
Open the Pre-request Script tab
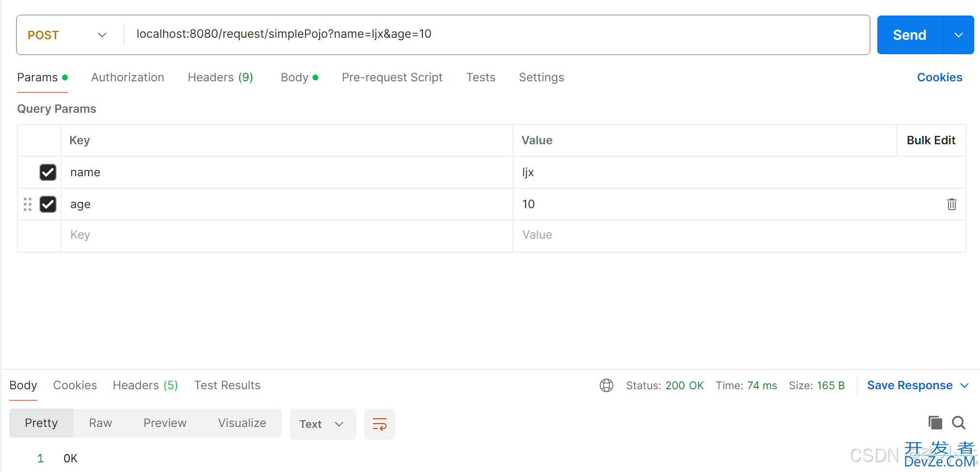[x=392, y=77]
